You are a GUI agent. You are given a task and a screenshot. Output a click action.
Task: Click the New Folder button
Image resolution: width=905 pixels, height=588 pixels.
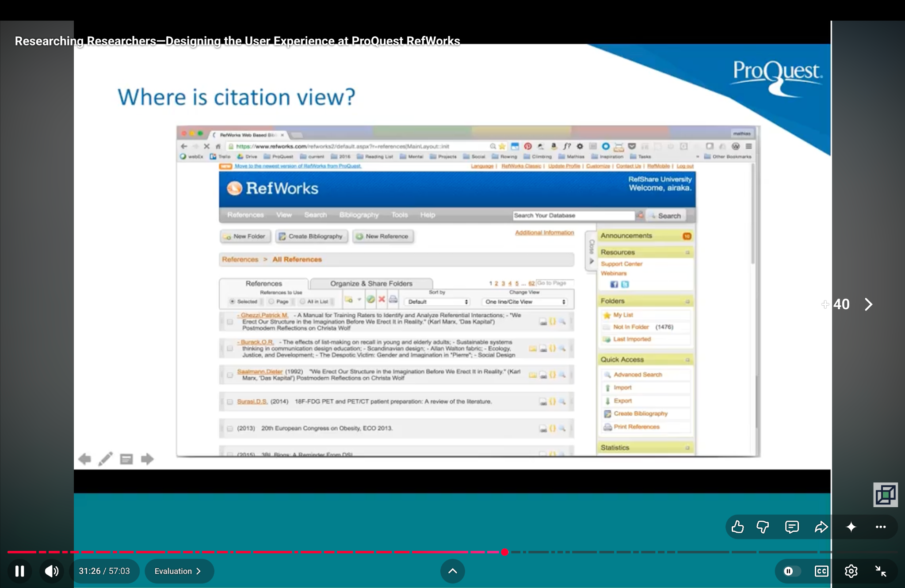[245, 236]
